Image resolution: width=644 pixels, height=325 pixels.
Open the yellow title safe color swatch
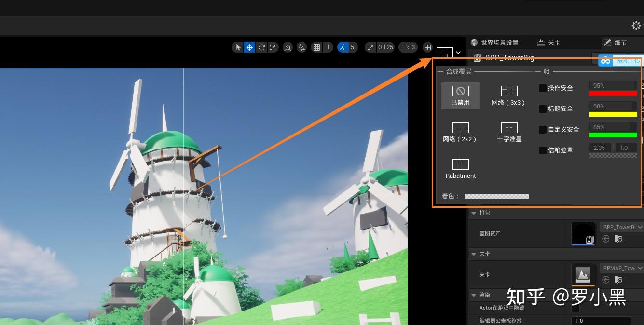coord(613,114)
